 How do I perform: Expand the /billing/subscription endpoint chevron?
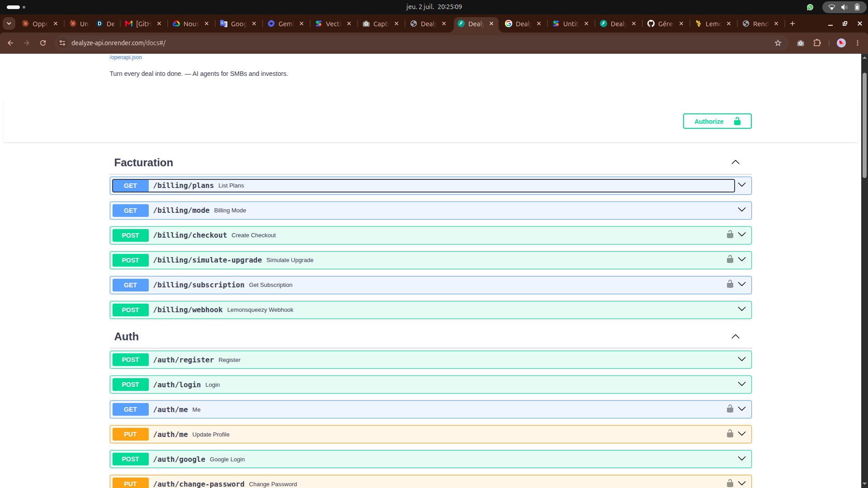click(x=742, y=284)
